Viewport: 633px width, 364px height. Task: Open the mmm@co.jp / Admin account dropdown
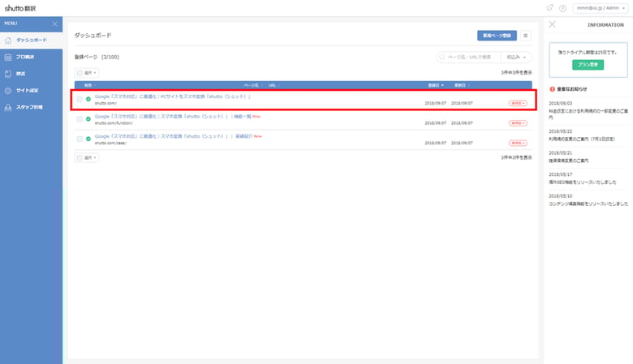coord(601,8)
